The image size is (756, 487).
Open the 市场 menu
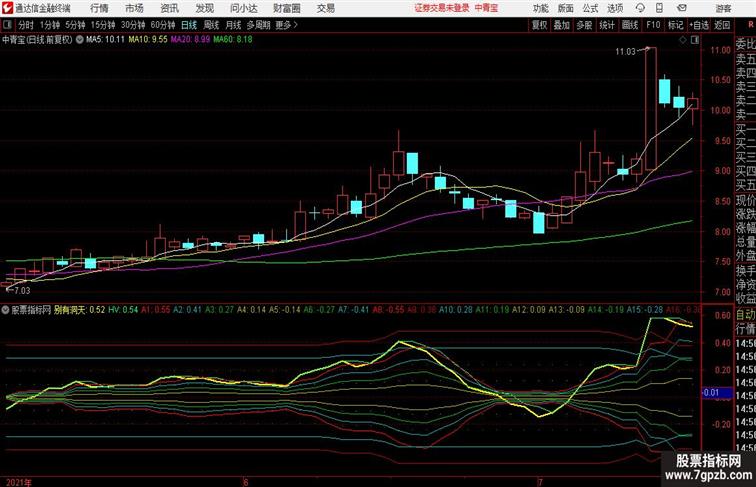134,8
